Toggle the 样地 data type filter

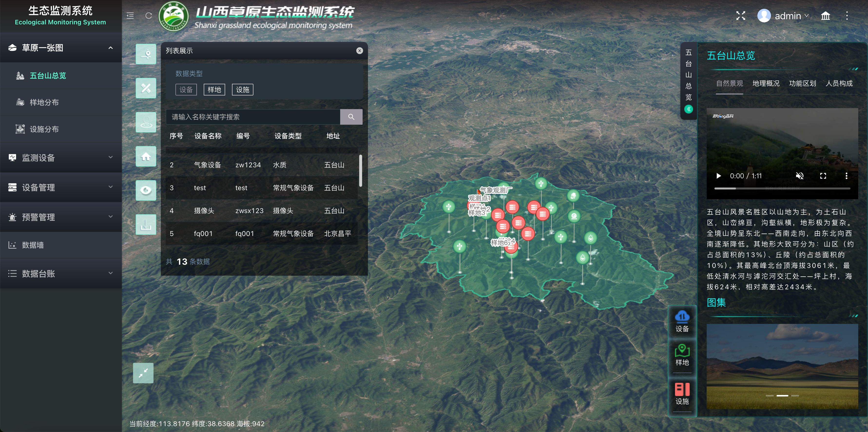[x=214, y=90]
